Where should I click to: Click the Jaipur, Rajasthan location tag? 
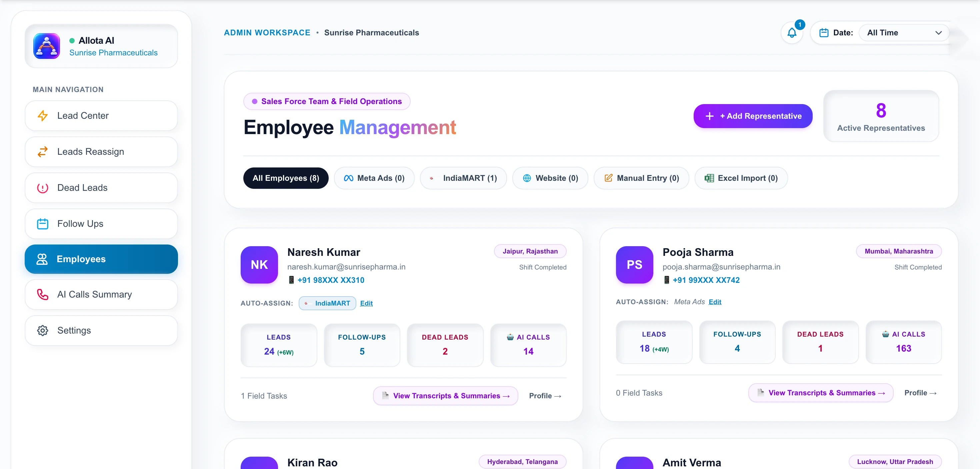pos(530,251)
